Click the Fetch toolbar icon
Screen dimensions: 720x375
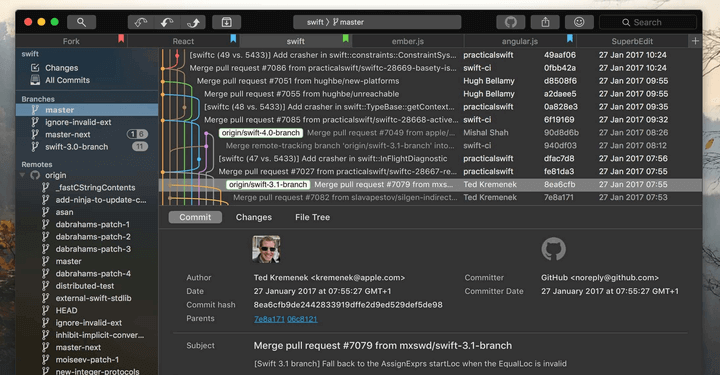coord(141,22)
